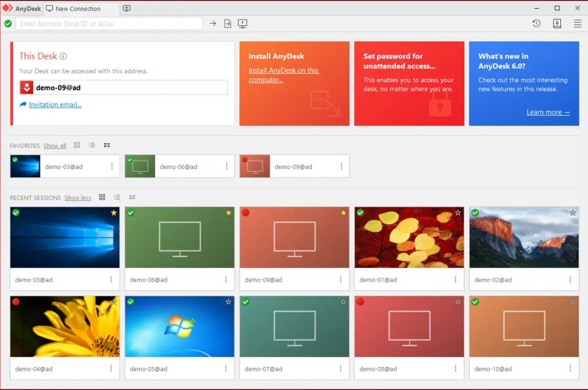Select grid view for Favorites section
This screenshot has height=390, width=588.
[77, 145]
